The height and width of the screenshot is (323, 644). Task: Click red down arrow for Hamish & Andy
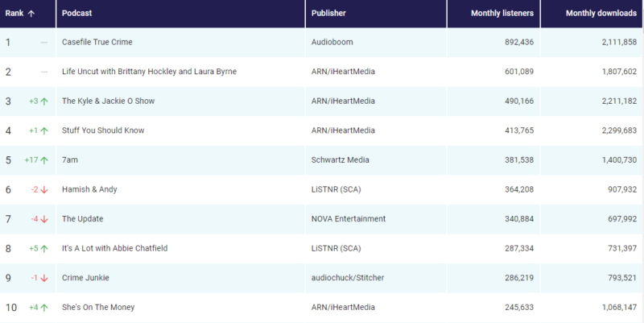coord(44,189)
